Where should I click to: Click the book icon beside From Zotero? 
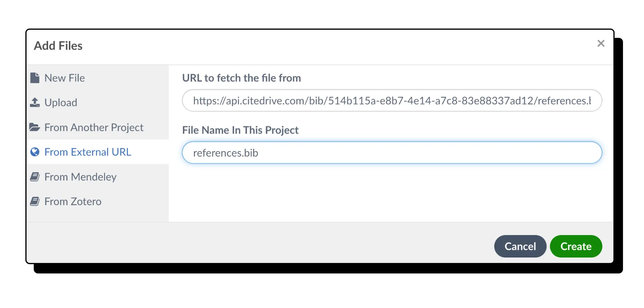click(x=35, y=202)
